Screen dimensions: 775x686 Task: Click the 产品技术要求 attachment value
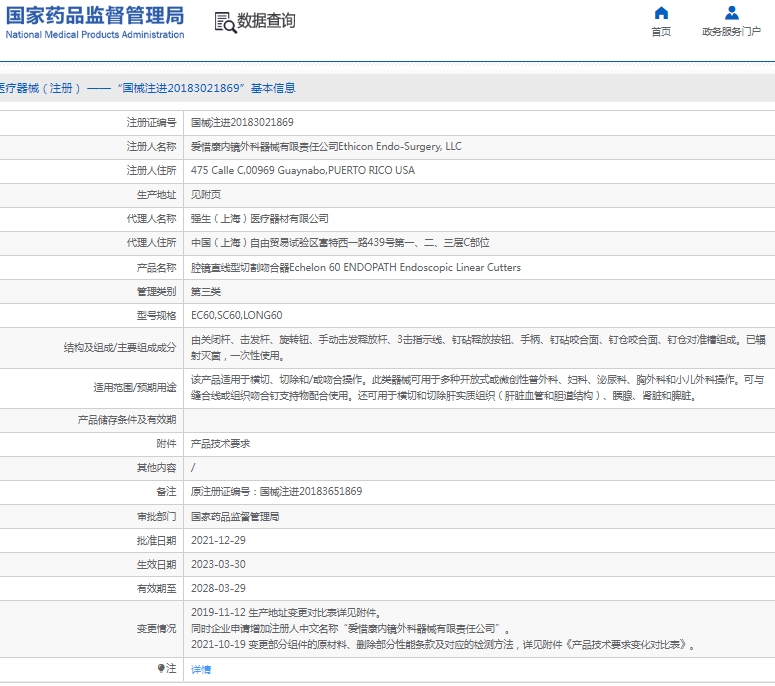tap(220, 444)
